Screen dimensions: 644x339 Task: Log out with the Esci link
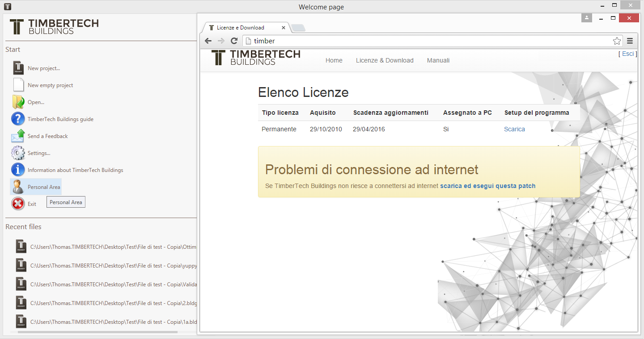(x=628, y=54)
